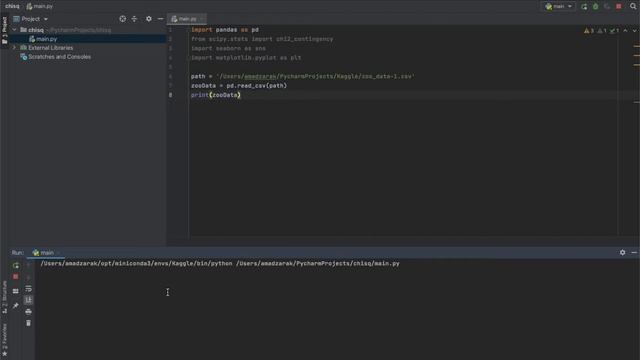Click the import matplotlib.pyplot line
Viewport: 640px width, 360px height.
tap(246, 58)
